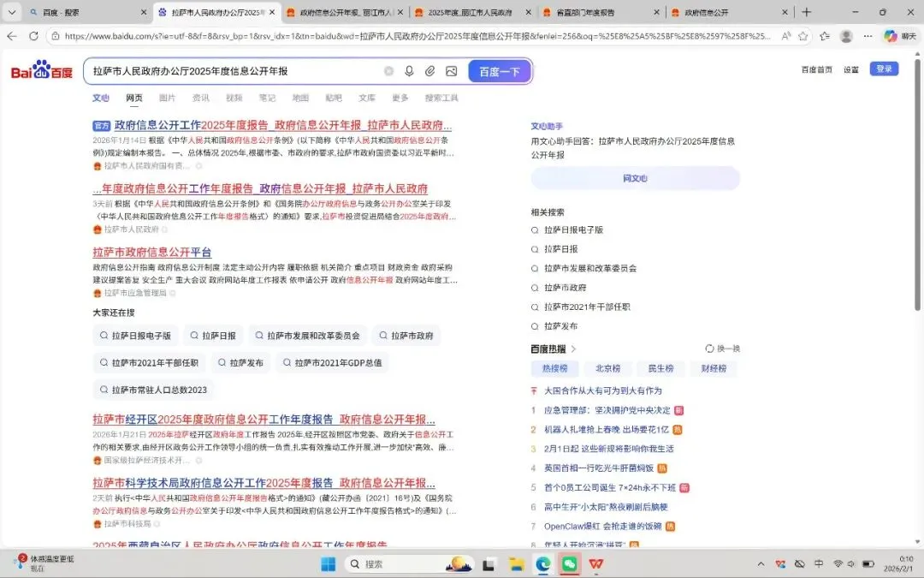Switch hot list to 北京榜
Screen dimensions: 924x578
click(607, 368)
